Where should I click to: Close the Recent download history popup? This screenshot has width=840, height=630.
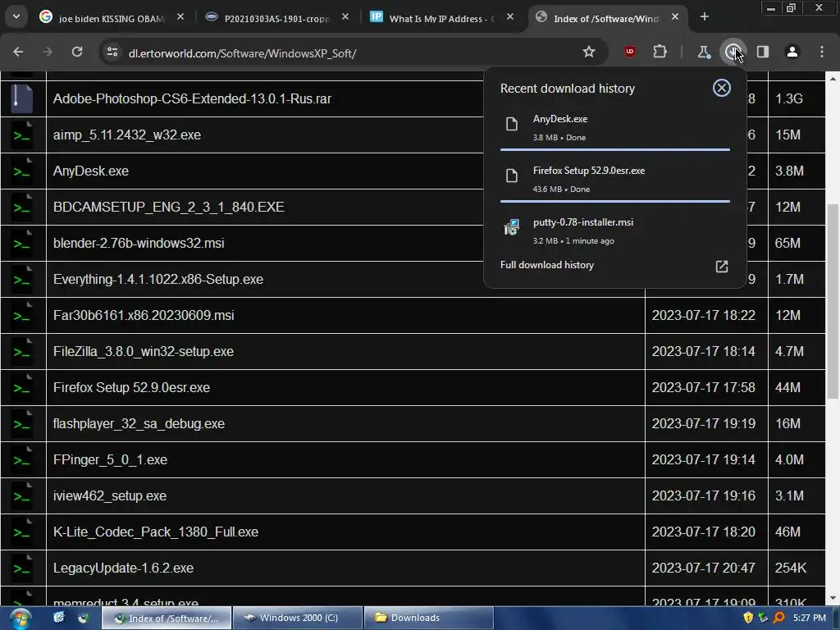[721, 88]
